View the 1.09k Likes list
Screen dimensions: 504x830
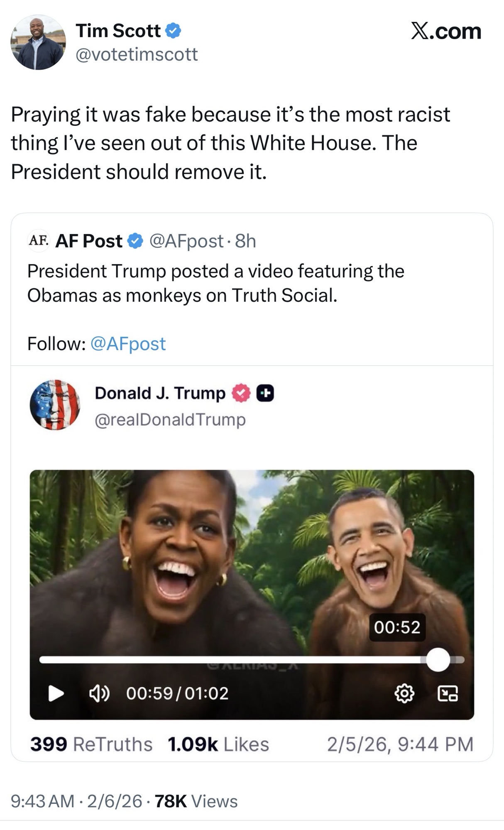pyautogui.click(x=218, y=744)
